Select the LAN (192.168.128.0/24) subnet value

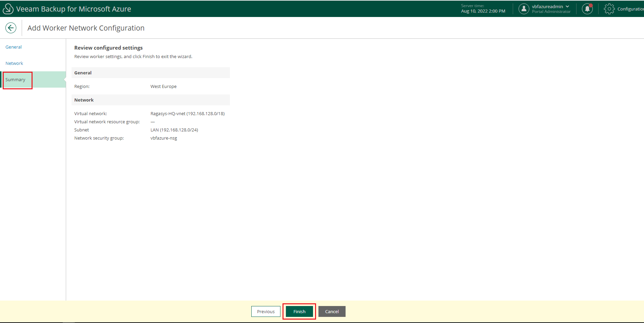174,130
